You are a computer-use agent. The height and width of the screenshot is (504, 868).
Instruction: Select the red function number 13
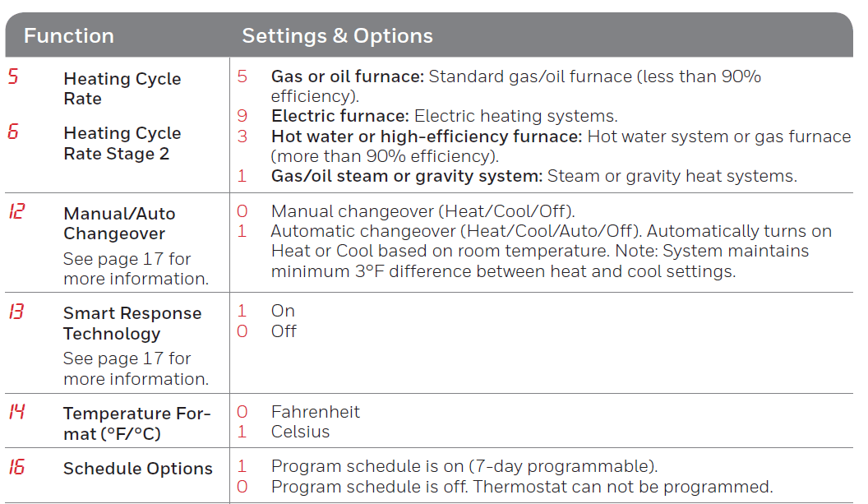(x=16, y=312)
